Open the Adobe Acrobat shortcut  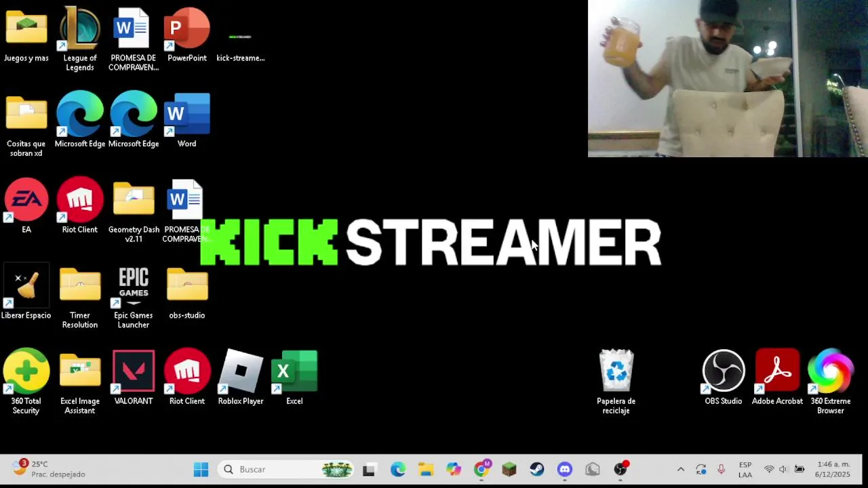777,378
